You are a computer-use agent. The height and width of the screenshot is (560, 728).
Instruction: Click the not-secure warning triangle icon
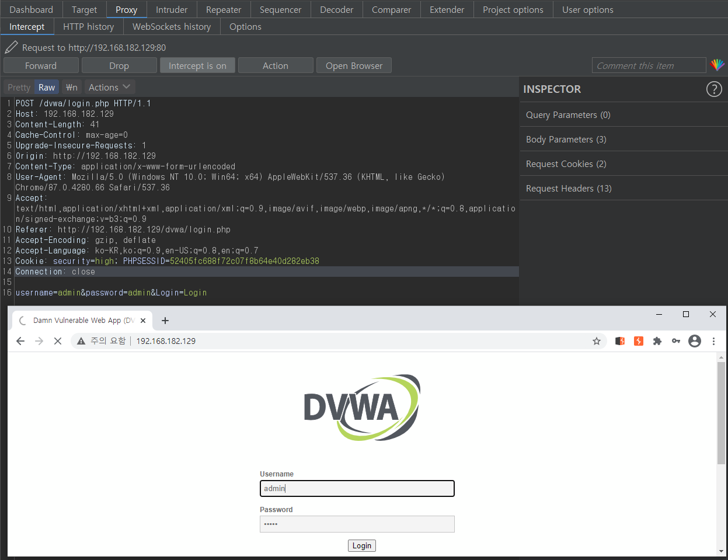81,341
